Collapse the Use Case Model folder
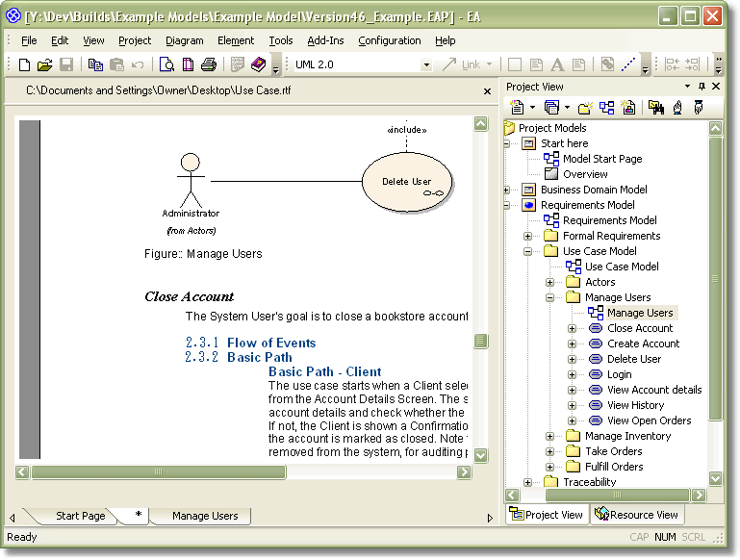 pyautogui.click(x=528, y=251)
